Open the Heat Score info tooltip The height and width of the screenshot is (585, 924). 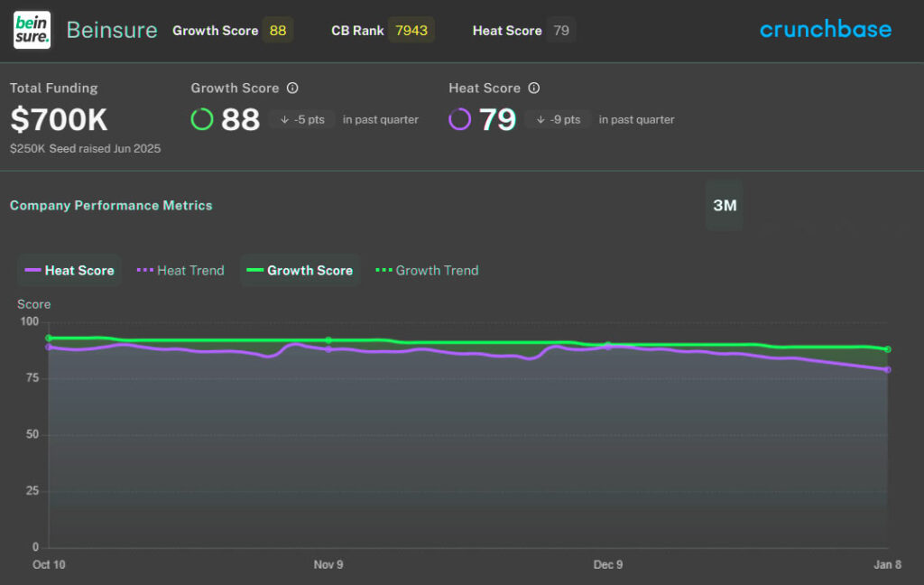tap(531, 88)
